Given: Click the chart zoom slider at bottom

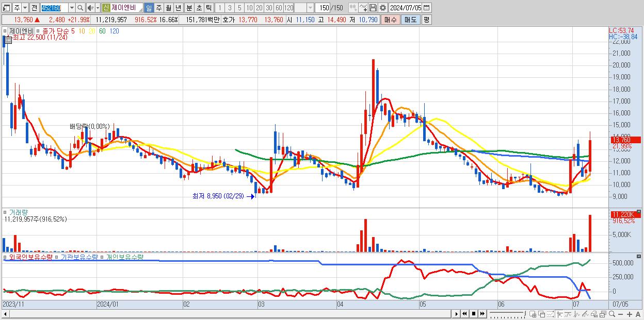Looking at the screenshot, I should pyautogui.click(x=508, y=314).
